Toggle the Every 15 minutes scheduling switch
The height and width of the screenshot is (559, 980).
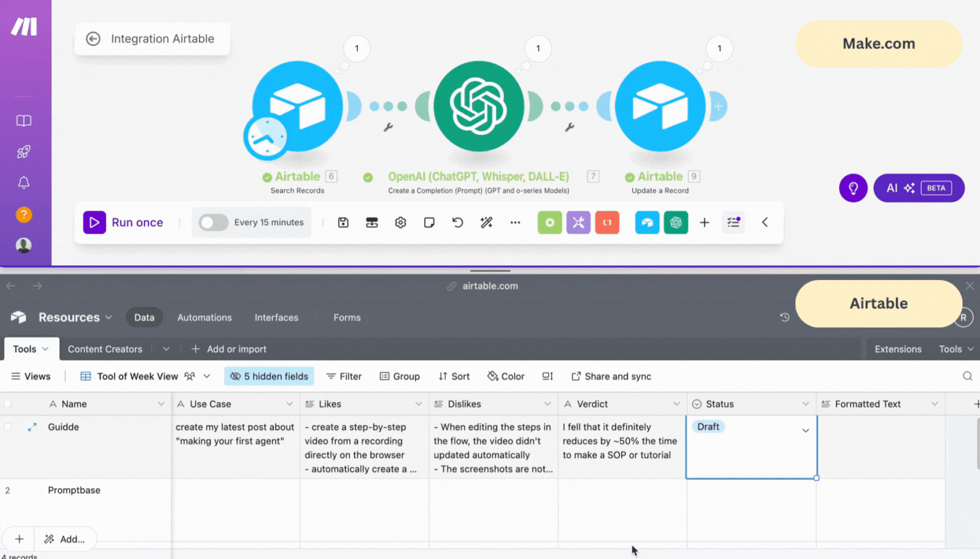tap(213, 223)
